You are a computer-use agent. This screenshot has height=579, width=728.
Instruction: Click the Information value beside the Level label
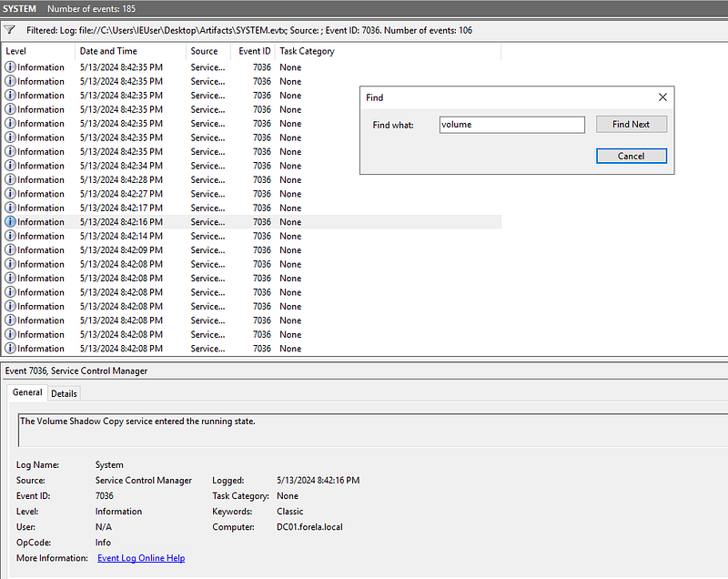(x=118, y=512)
